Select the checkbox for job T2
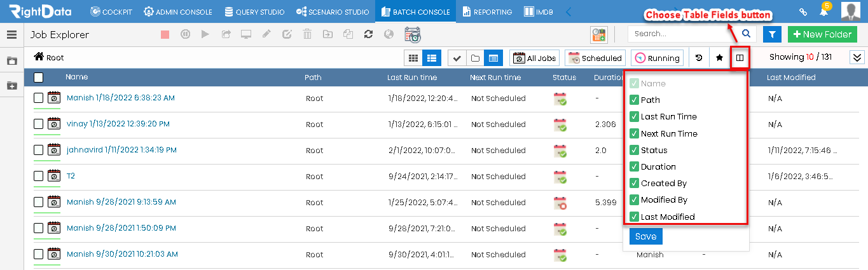 pyautogui.click(x=39, y=176)
